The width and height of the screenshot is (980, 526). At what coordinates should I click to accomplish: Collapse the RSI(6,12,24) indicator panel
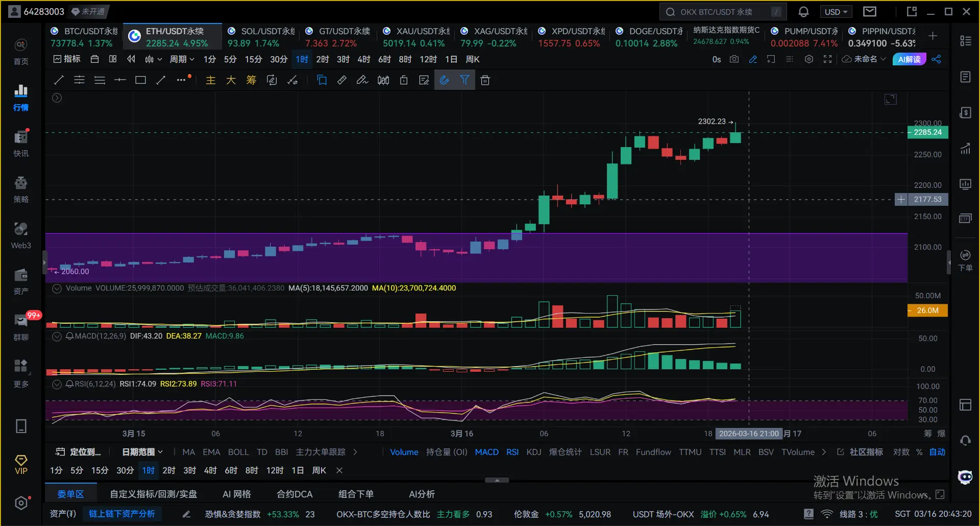57,384
